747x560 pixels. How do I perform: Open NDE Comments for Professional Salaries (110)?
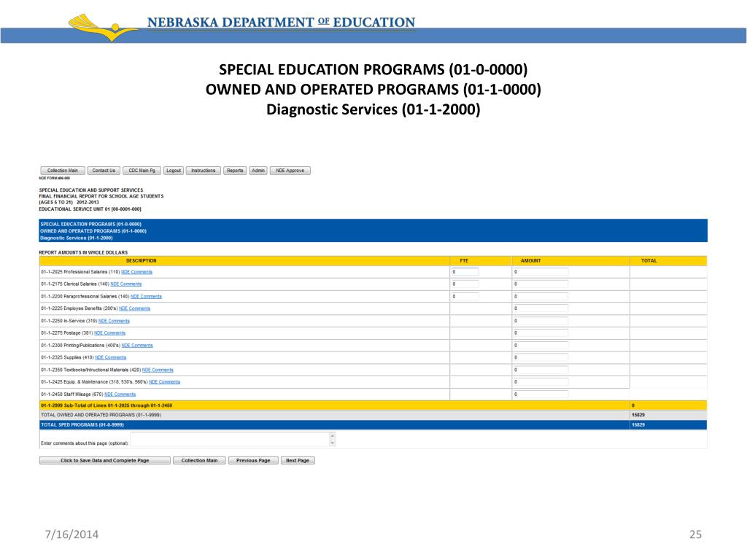pyautogui.click(x=136, y=272)
